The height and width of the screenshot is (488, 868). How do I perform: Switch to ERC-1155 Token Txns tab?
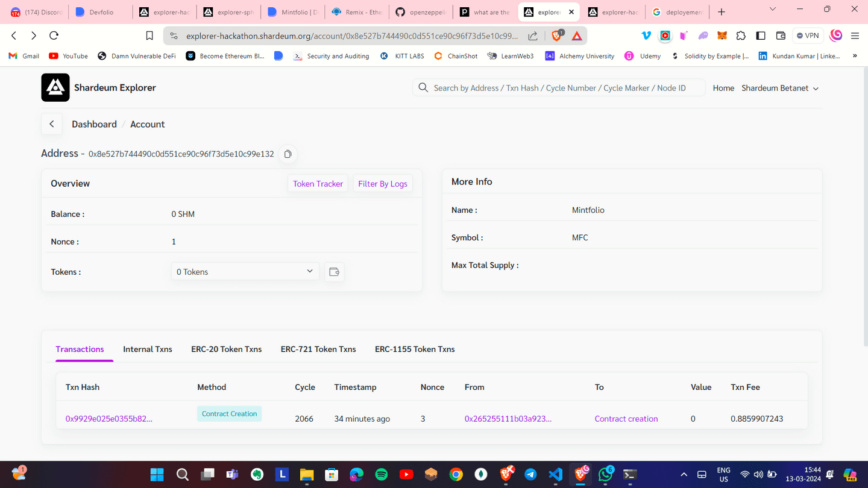[x=415, y=349]
